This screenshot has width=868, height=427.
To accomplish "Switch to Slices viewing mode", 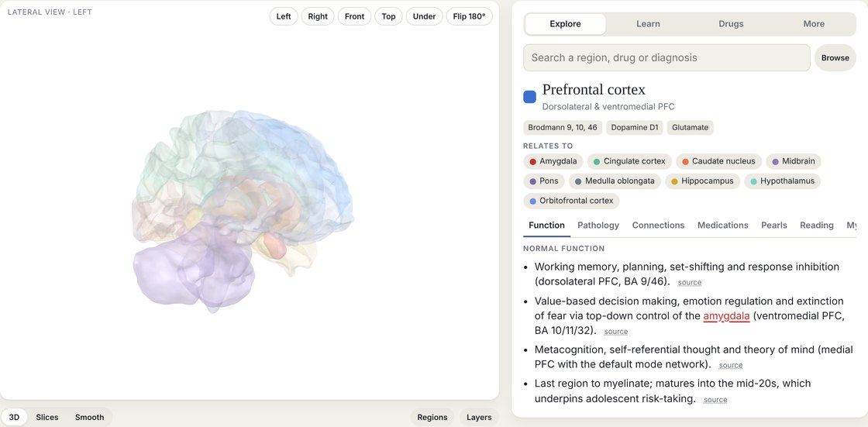I will (x=47, y=418).
